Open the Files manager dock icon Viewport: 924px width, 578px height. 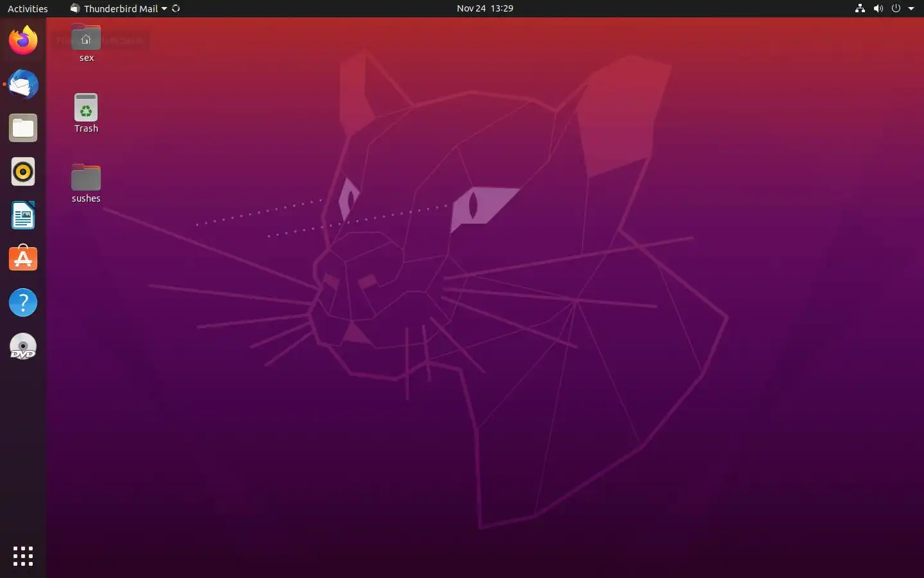pyautogui.click(x=23, y=128)
